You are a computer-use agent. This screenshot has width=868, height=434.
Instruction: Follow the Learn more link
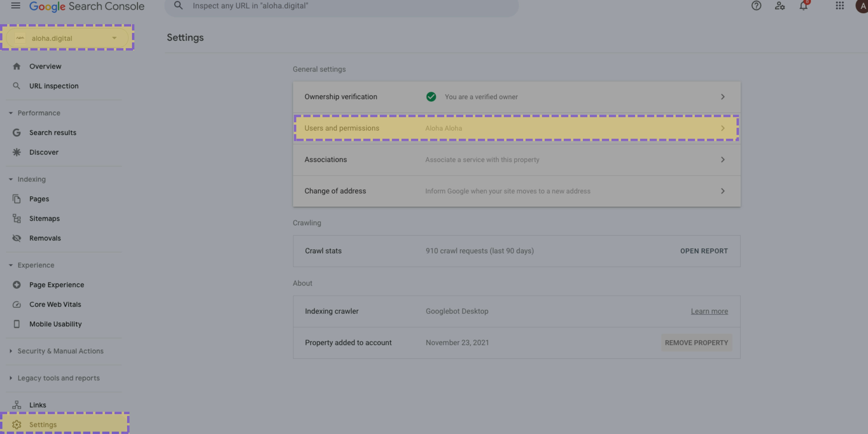click(x=709, y=311)
